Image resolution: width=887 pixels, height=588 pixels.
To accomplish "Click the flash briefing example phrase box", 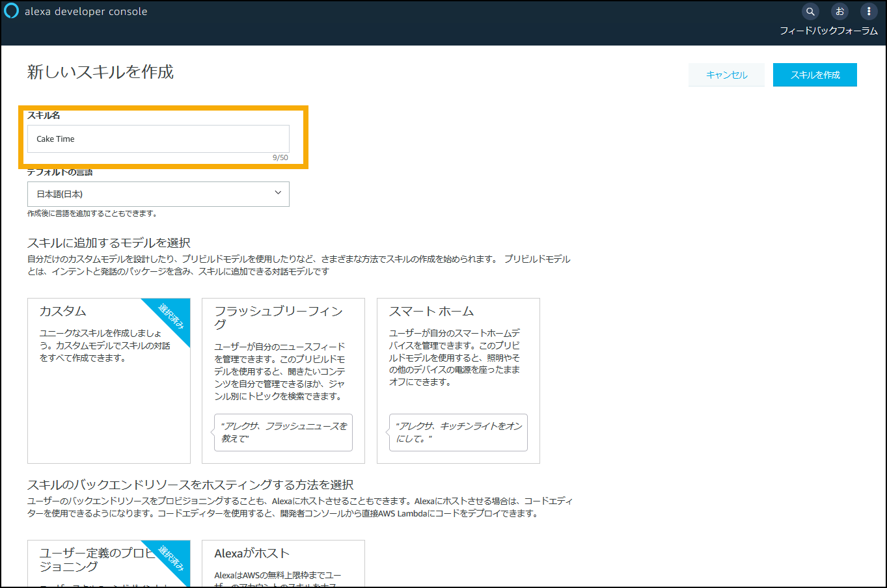I will point(283,433).
